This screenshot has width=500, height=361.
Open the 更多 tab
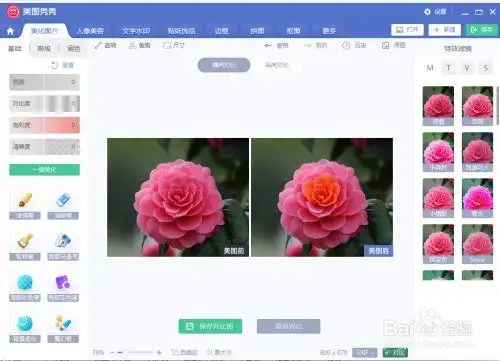[x=329, y=31]
